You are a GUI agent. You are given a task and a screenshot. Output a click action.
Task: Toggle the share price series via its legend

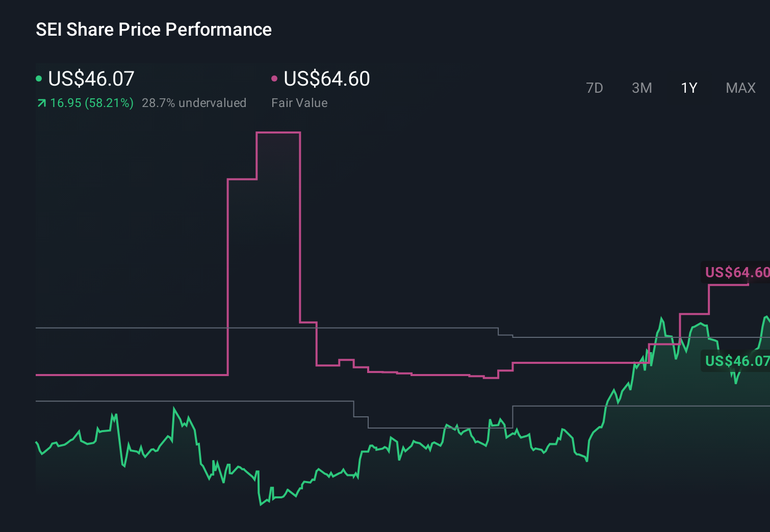coord(91,78)
